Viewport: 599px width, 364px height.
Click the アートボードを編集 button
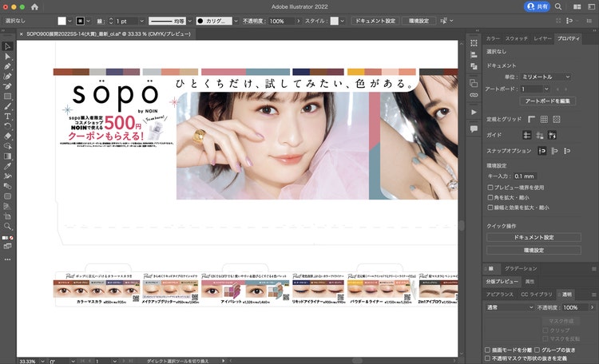pos(547,101)
